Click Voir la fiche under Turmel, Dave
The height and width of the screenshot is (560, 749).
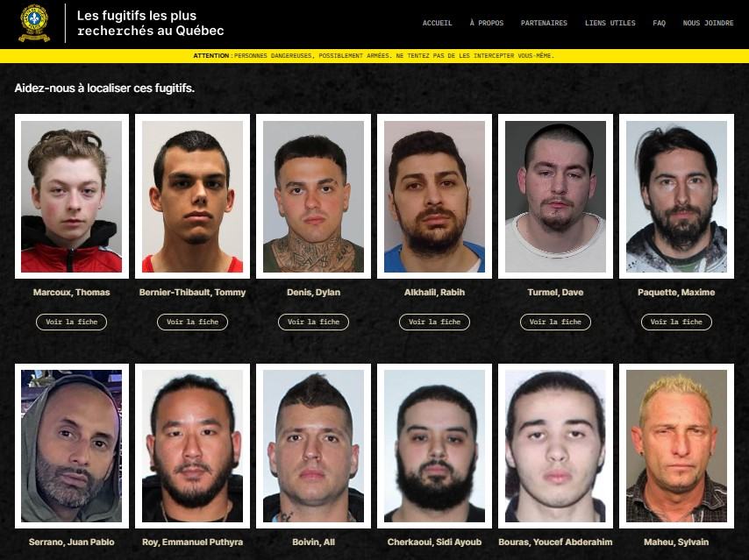pyautogui.click(x=555, y=322)
